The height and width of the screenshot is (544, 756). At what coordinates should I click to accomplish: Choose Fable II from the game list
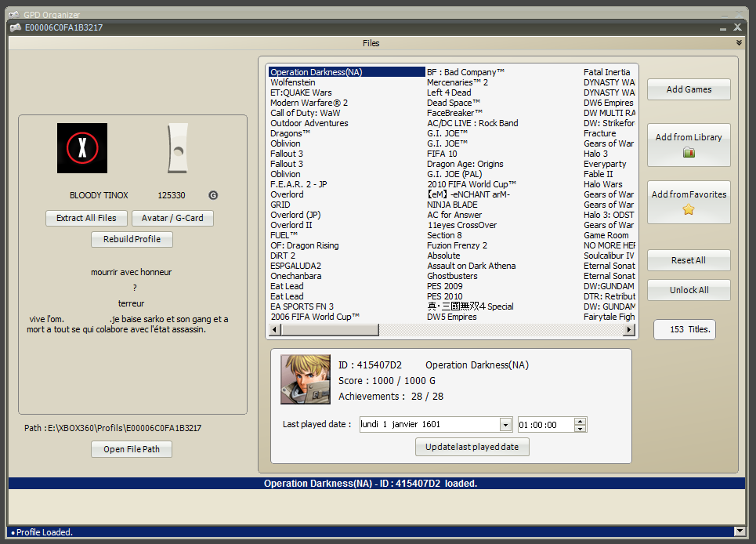[598, 174]
